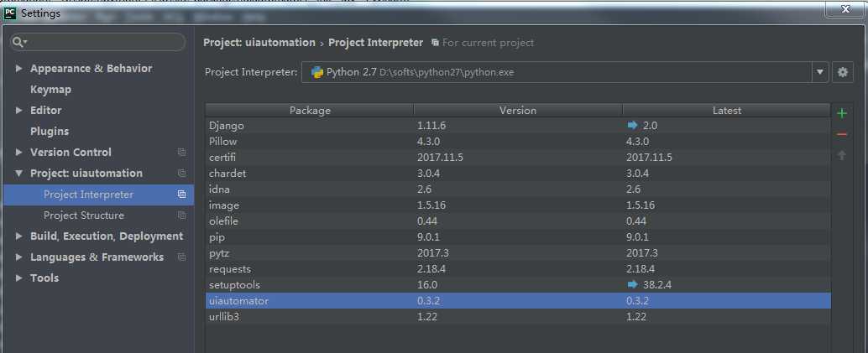Image resolution: width=868 pixels, height=353 pixels.
Task: Select Keymap in settings tree
Action: 50,89
